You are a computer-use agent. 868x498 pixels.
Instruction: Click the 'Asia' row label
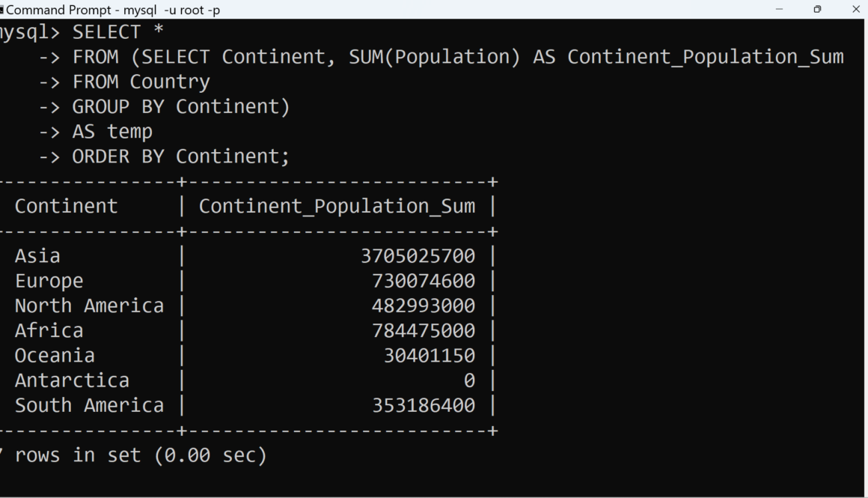37,256
